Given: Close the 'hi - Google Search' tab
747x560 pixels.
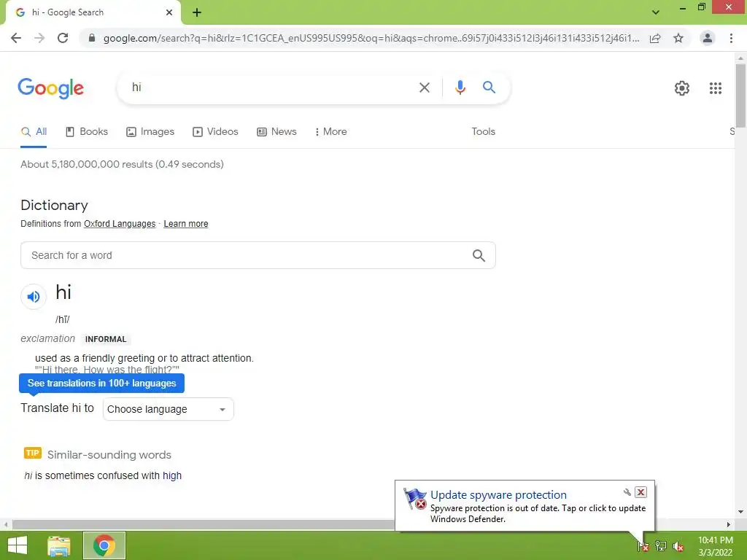Looking at the screenshot, I should click(169, 12).
